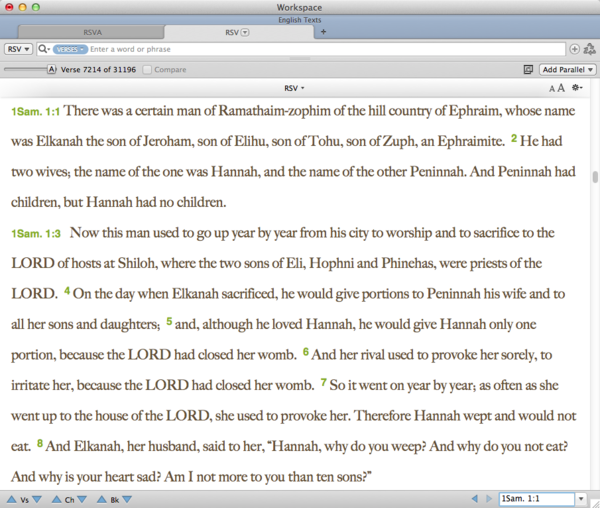Screen dimensions: 600x508
Task: Click the 1Sam. 1:3 verse reference
Action: [36, 233]
